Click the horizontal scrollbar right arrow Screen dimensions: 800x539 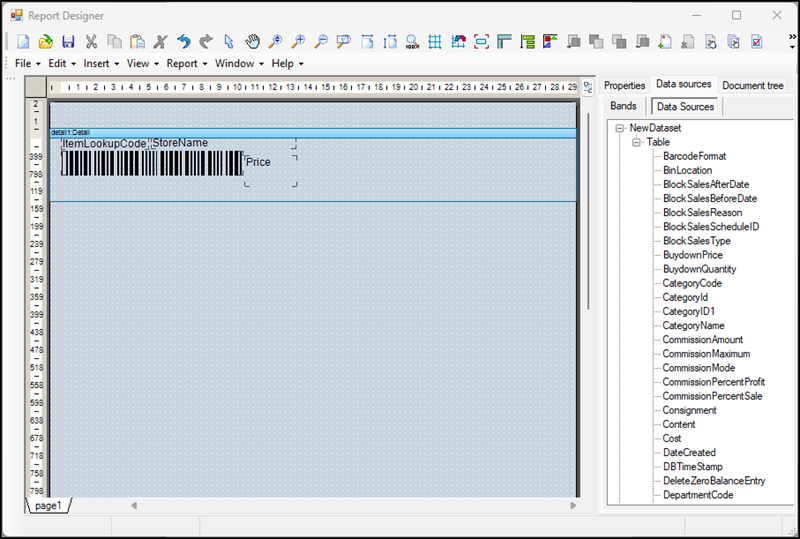click(573, 505)
